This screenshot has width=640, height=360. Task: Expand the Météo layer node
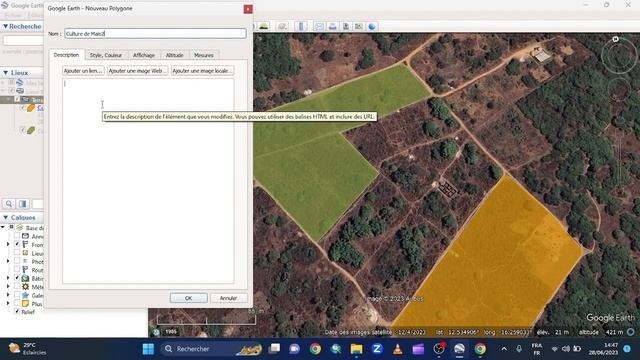(x=8, y=287)
